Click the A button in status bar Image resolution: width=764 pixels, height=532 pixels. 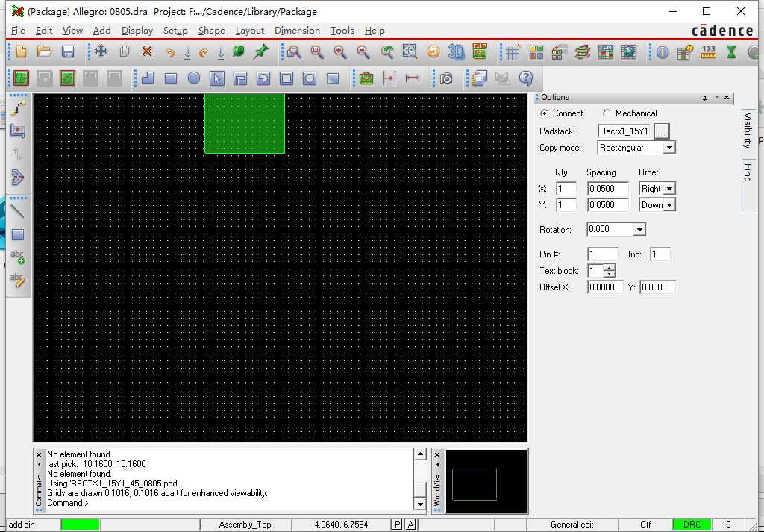(x=411, y=525)
